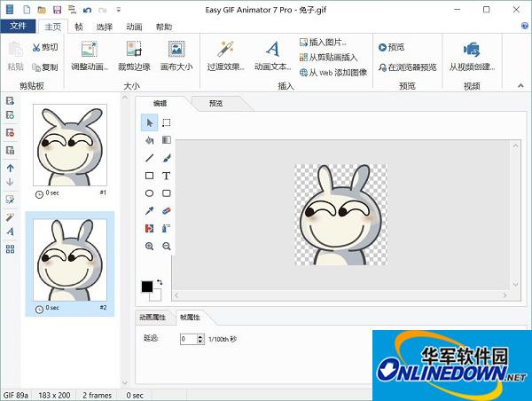The width and height of the screenshot is (532, 401).
Task: Click the blue help icon top right
Action: click(x=525, y=26)
